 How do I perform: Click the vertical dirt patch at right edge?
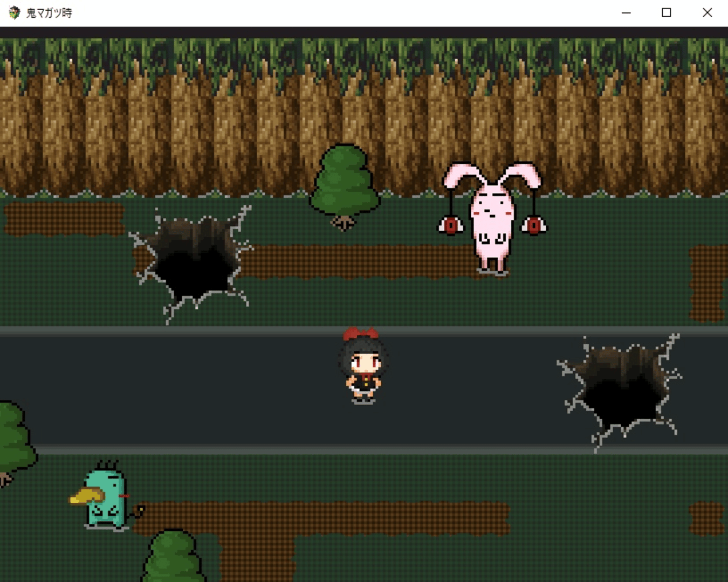tap(708, 283)
